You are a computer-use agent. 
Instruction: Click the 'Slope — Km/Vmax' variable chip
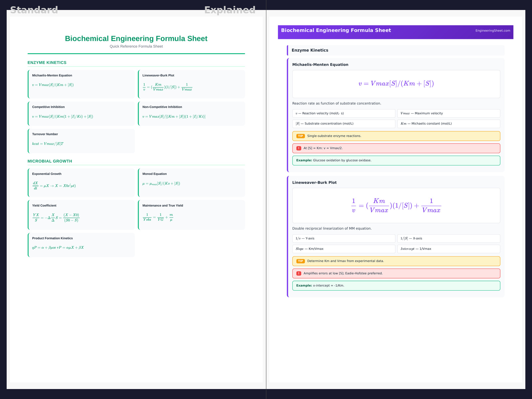coord(343,249)
